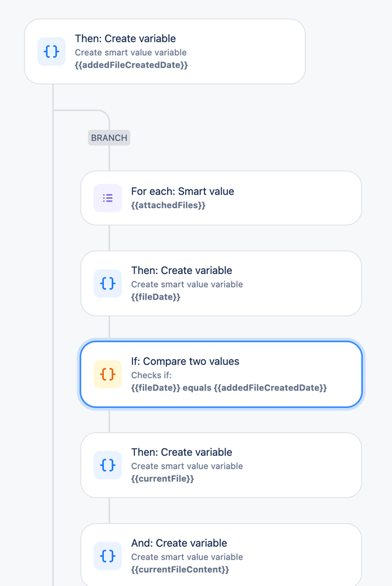Click the {{fileDate}} variable name text
The height and width of the screenshot is (586, 392).
pyautogui.click(x=156, y=297)
